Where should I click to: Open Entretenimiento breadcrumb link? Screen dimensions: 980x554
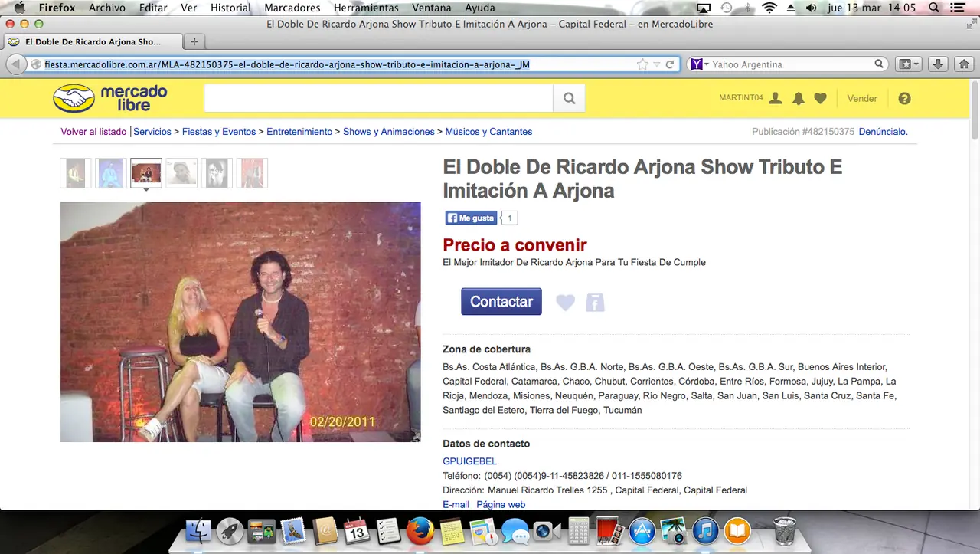299,132
